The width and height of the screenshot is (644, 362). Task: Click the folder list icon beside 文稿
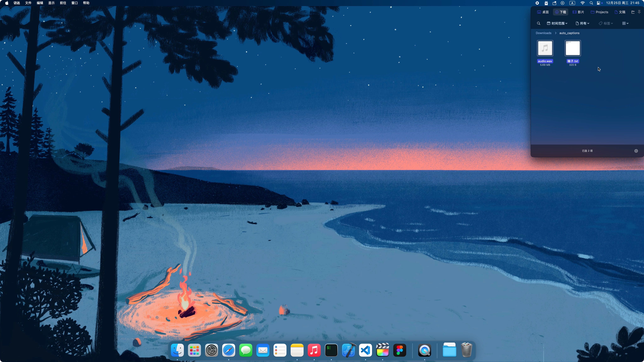click(x=633, y=12)
